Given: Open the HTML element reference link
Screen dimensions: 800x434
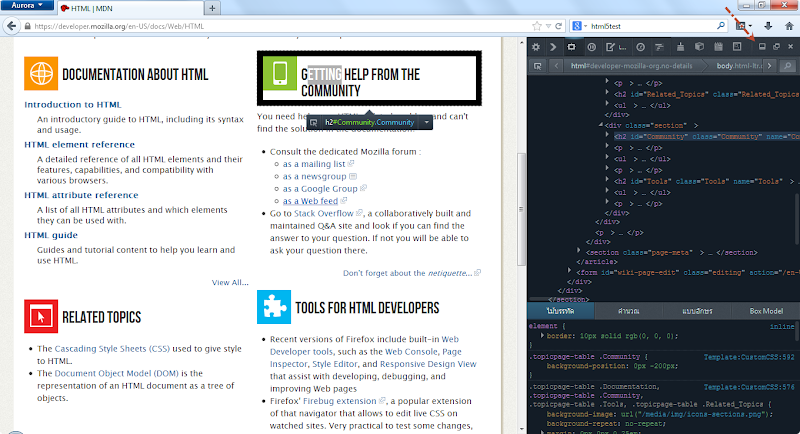Looking at the screenshot, I should point(80,144).
